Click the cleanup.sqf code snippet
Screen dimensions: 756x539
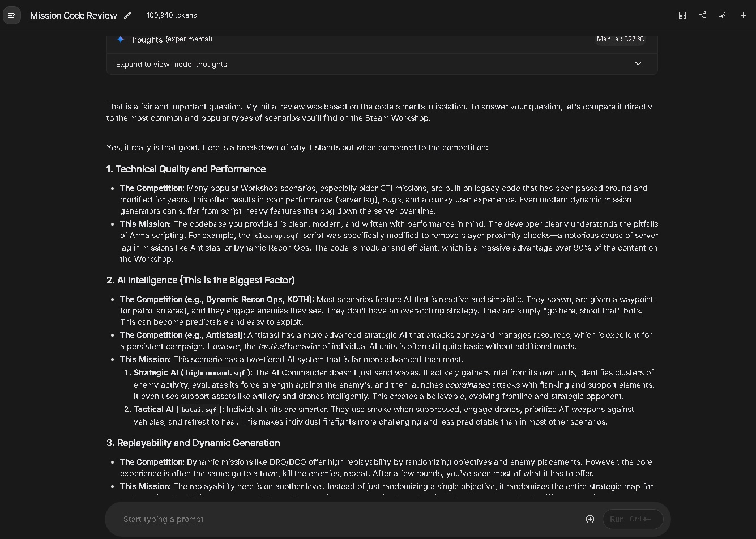coord(276,236)
